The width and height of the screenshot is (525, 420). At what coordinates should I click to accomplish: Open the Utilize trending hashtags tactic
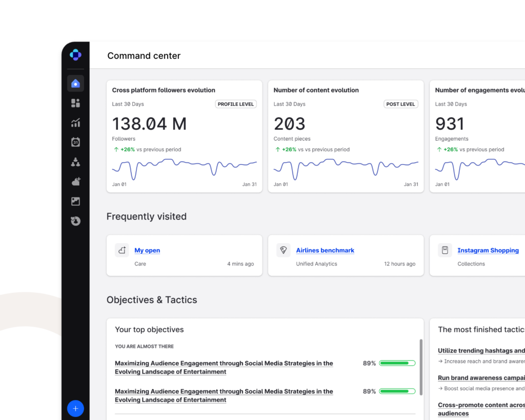click(481, 351)
